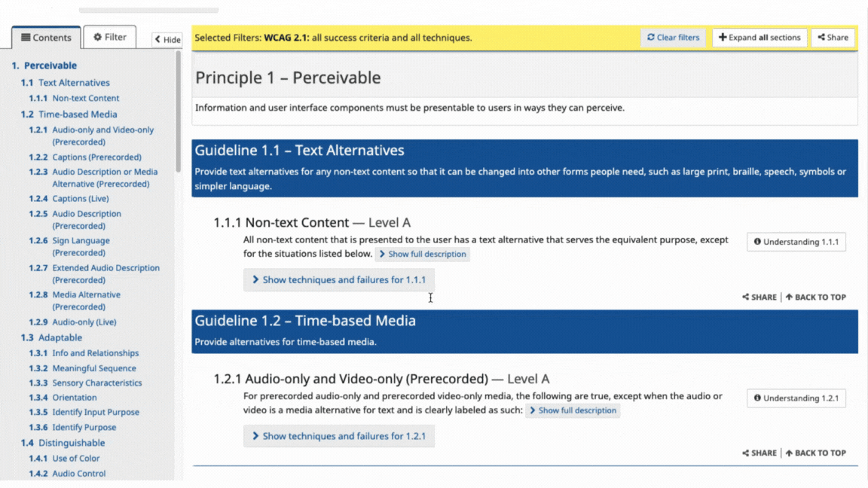Viewport: 868px width, 488px height.
Task: Open the Share button in yellow bar
Action: (833, 38)
